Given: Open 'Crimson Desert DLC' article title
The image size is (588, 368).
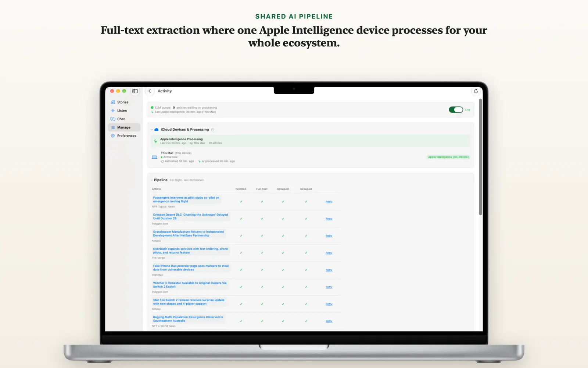Looking at the screenshot, I should pos(190,216).
